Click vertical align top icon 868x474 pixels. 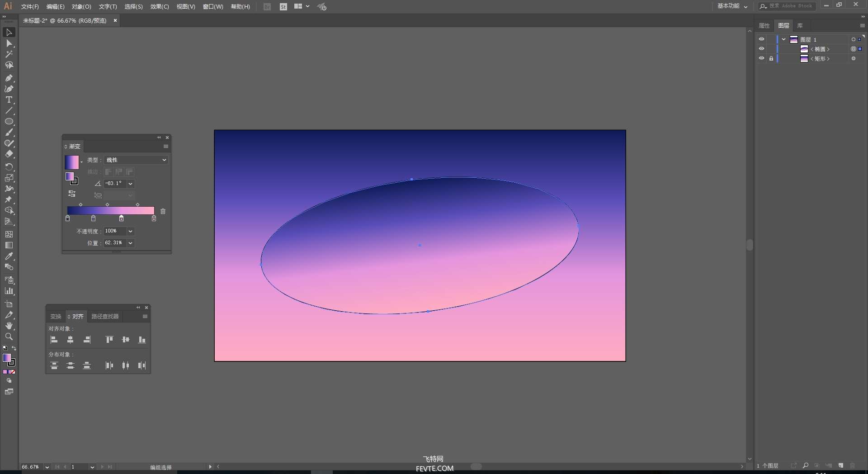(109, 340)
